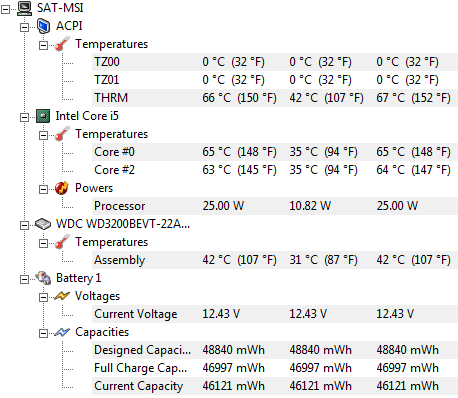Collapse the Voltages group

(43, 297)
